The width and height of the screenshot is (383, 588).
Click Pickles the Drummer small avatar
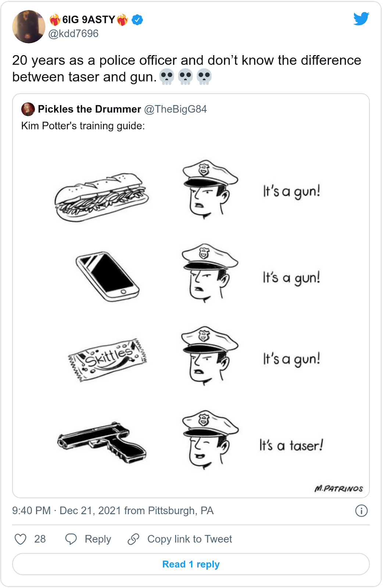tap(28, 109)
